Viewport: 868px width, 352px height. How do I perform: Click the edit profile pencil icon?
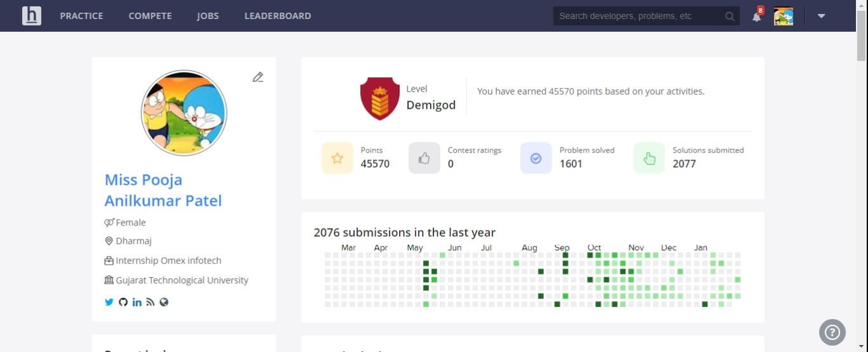click(x=257, y=78)
